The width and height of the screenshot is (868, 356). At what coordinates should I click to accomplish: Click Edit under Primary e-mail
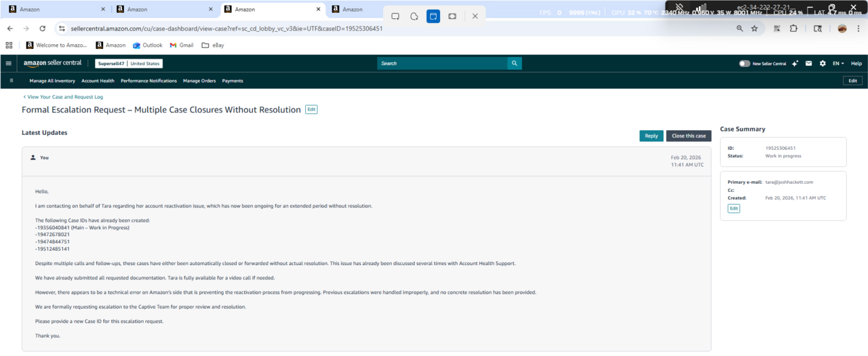(x=734, y=208)
